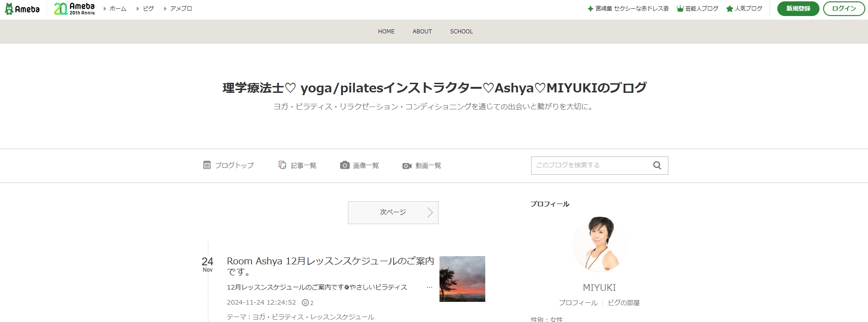Open 記事一覧 article list

click(298, 166)
